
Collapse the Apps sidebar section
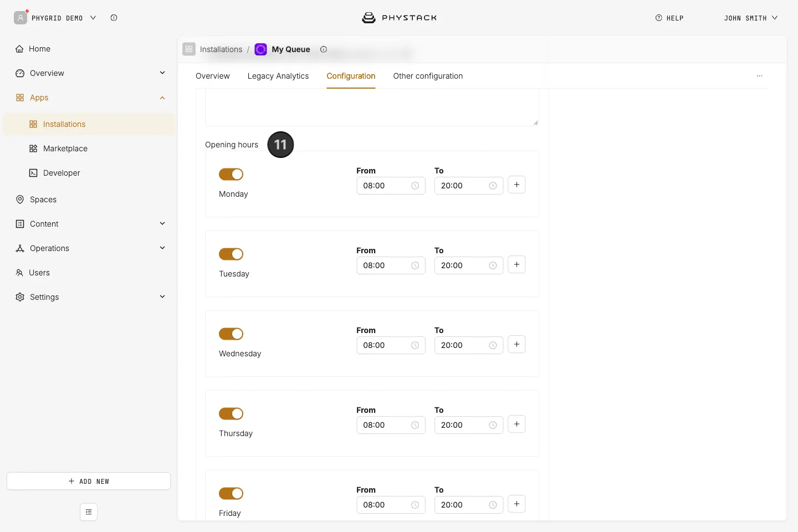(89, 98)
